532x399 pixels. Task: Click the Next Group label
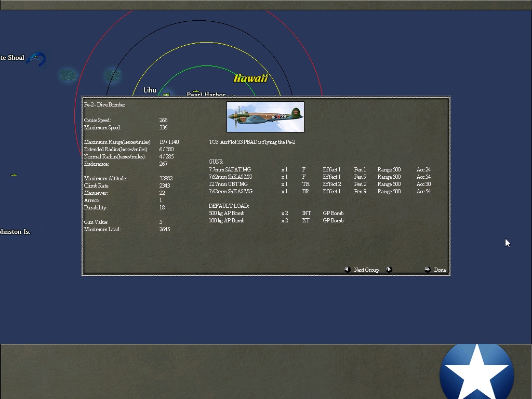point(366,270)
